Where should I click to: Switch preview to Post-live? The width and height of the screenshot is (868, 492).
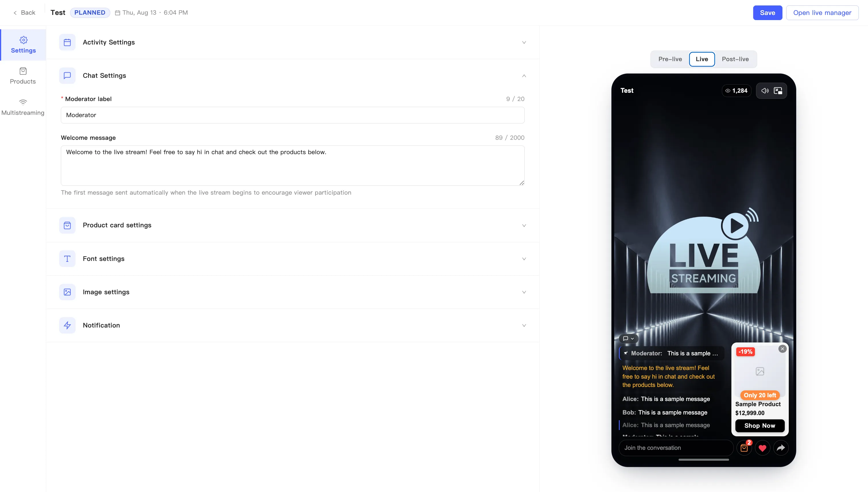pyautogui.click(x=735, y=59)
